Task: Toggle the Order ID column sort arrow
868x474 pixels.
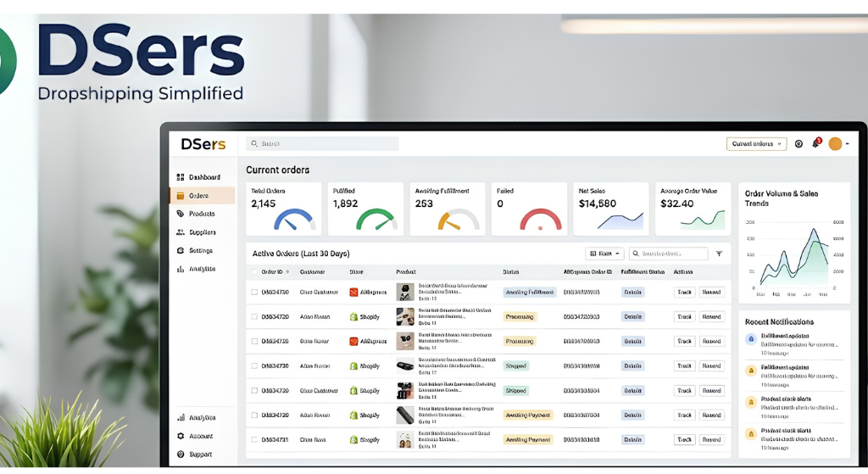Action: click(x=287, y=272)
